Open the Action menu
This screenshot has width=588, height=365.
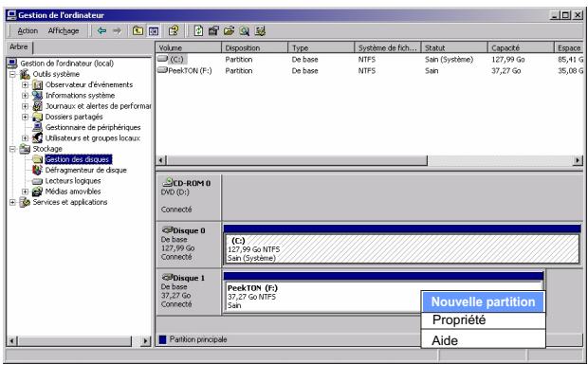coord(28,30)
